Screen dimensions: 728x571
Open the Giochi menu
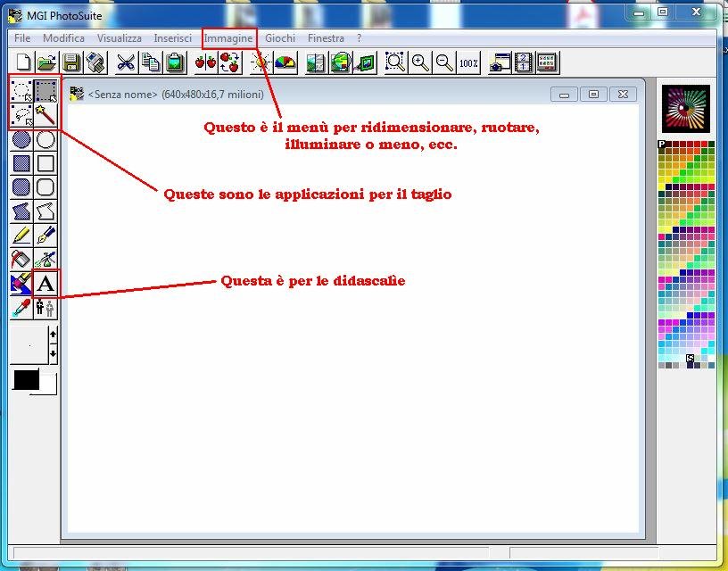[280, 38]
